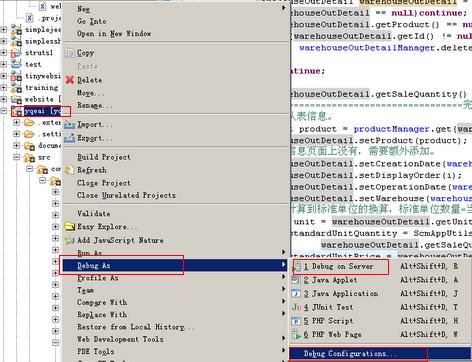Expand the training project node
Image resolution: width=472 pixels, height=362 pixels.
coord(4,88)
